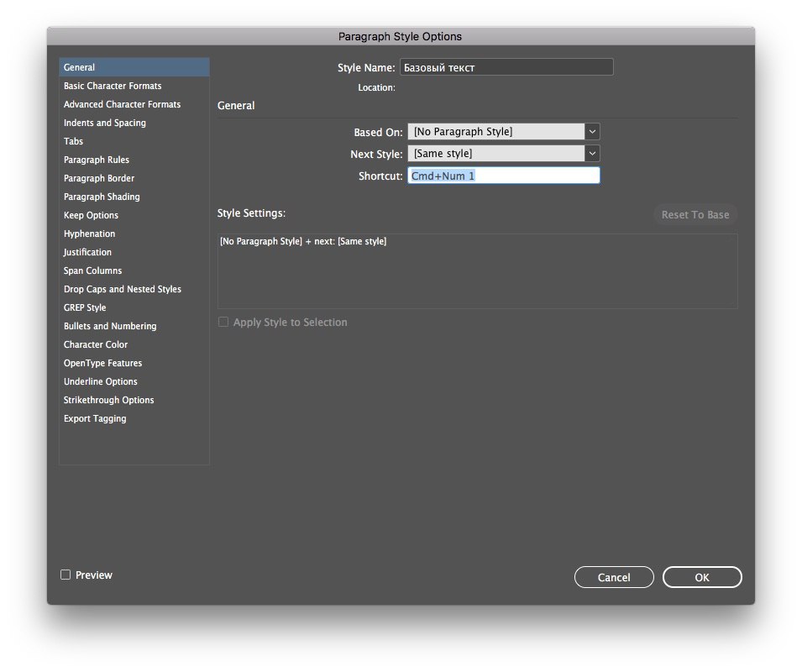Go to Keep Options
Viewport: 802px width, 672px height.
(134, 215)
